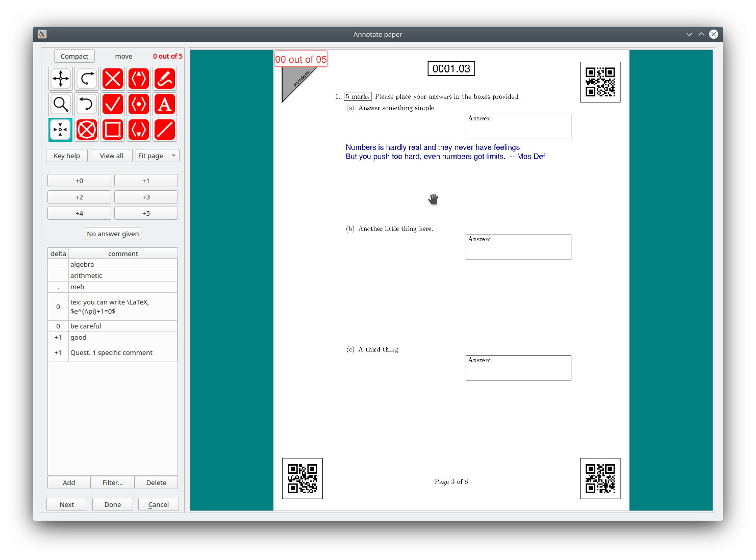The width and height of the screenshot is (756, 560).
Task: Click the redo curved arrow tool
Action: 87,79
